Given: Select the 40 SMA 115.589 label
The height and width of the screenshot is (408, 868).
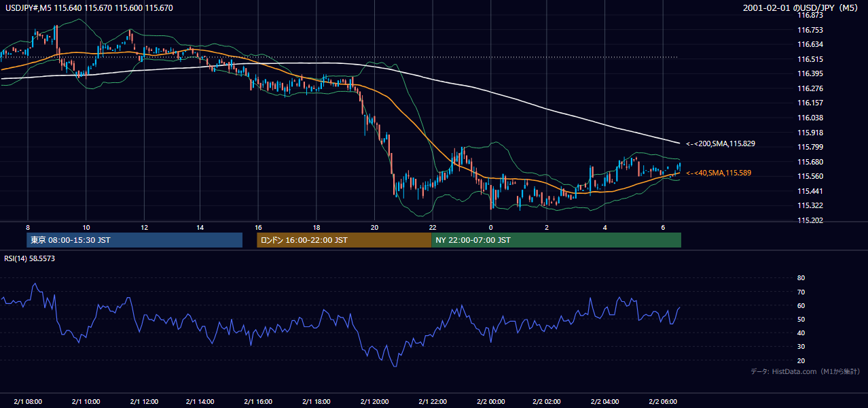Looking at the screenshot, I should pos(719,173).
